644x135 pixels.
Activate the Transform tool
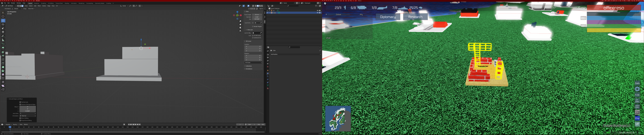3,32
